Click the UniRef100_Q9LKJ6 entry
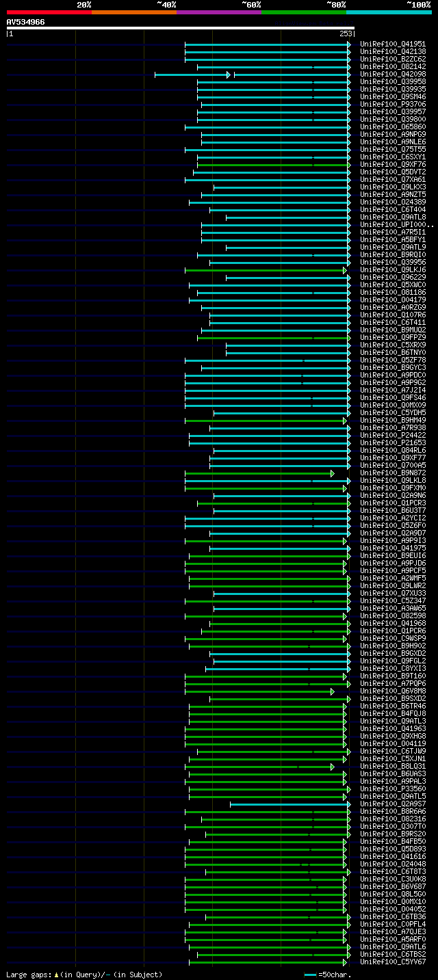 point(393,270)
